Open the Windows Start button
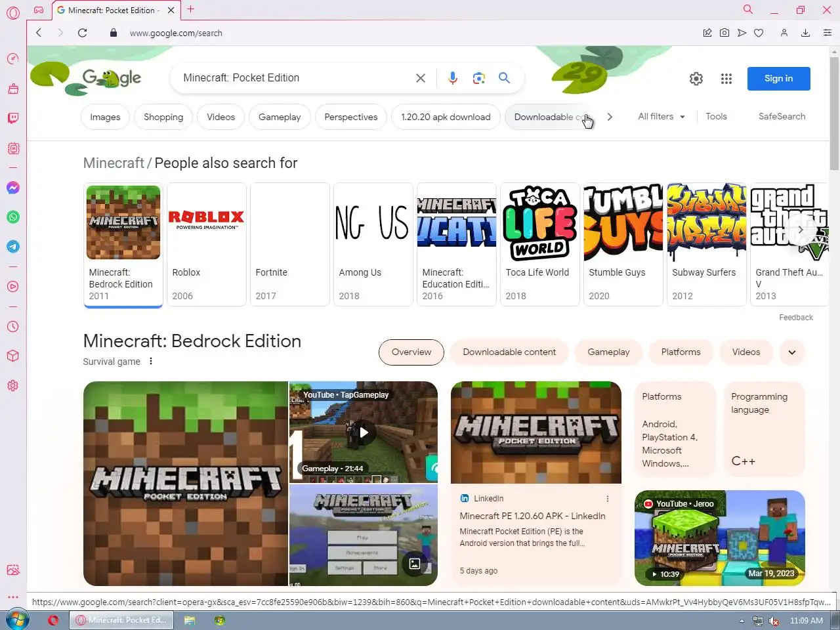The height and width of the screenshot is (630, 840). pos(16,620)
